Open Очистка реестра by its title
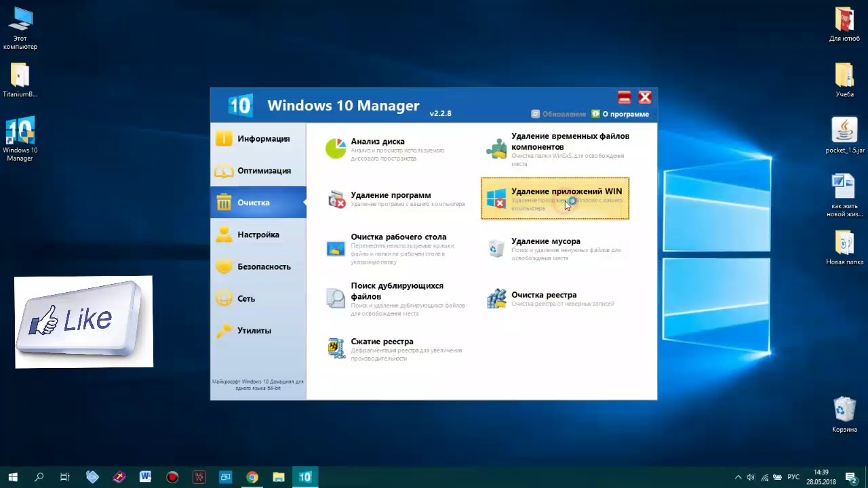868x488 pixels. 544,295
